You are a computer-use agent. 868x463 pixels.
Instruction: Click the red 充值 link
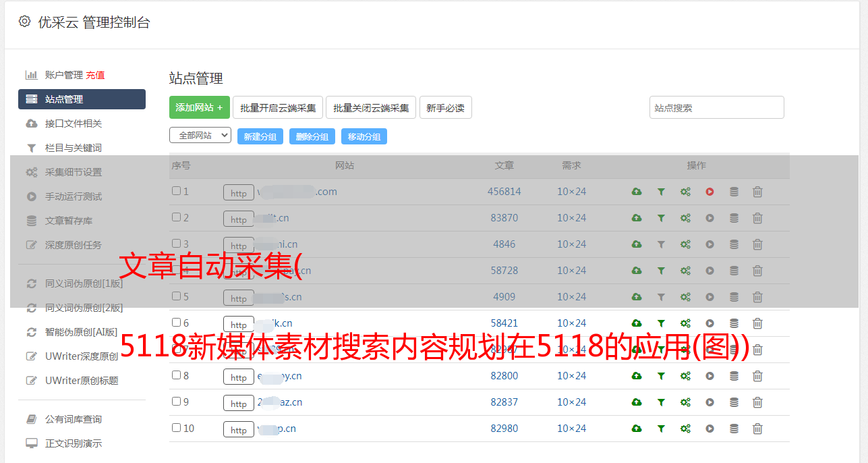pos(95,75)
